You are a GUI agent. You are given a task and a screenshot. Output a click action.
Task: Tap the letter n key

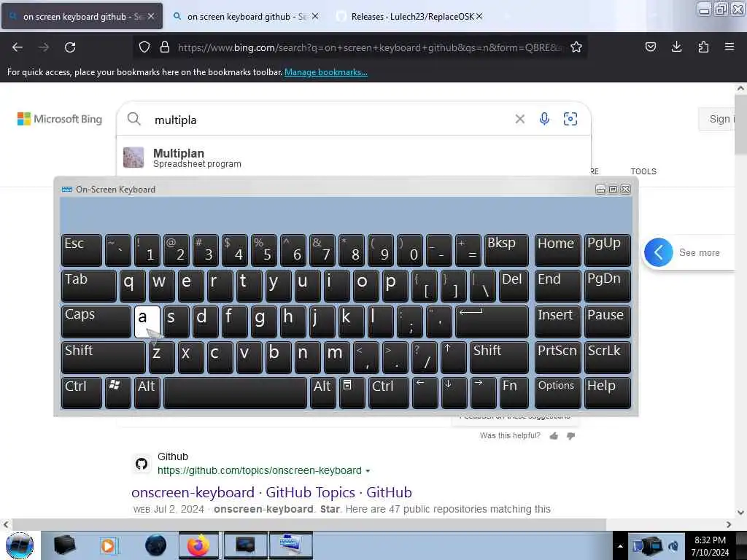point(307,357)
